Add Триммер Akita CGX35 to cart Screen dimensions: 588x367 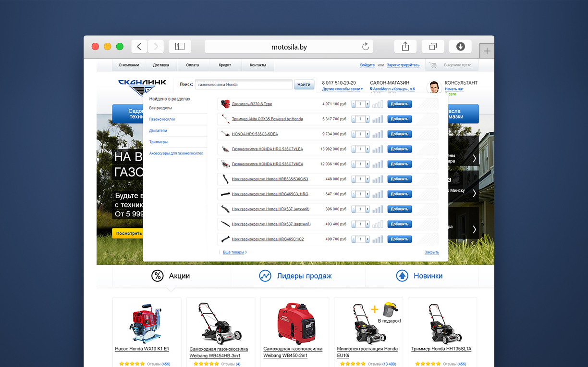coord(400,119)
